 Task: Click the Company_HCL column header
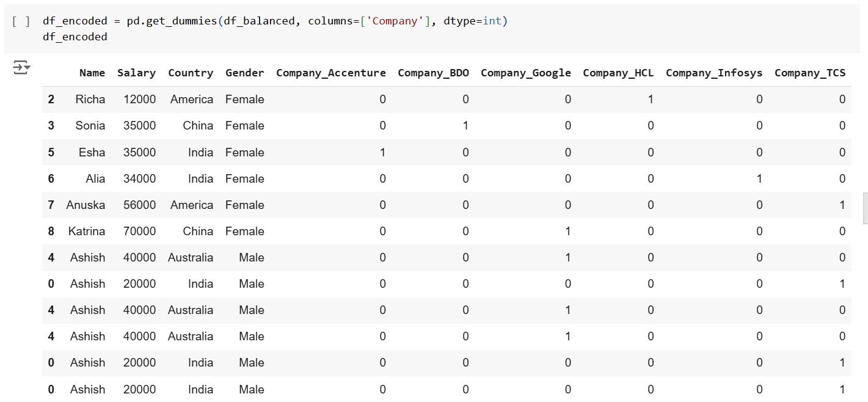click(x=618, y=72)
